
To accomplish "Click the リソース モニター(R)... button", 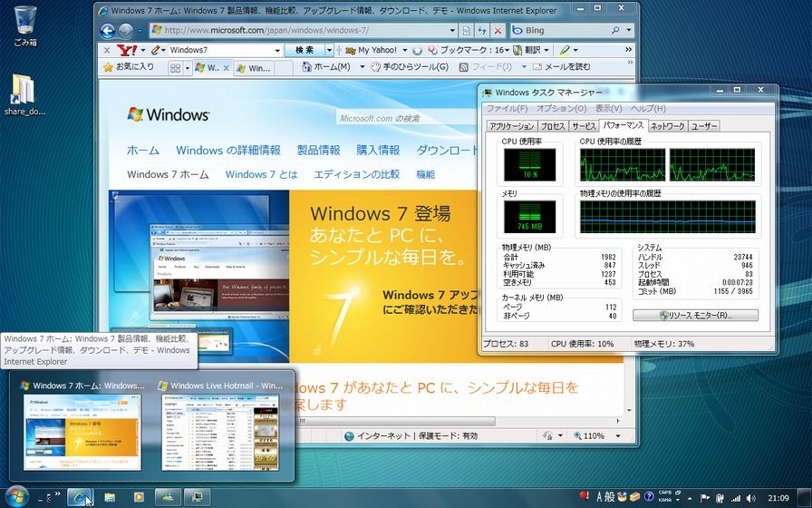I will pyautogui.click(x=695, y=316).
